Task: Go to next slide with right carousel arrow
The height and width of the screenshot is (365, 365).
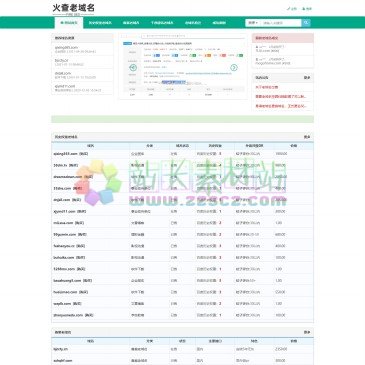Action: coord(234,68)
